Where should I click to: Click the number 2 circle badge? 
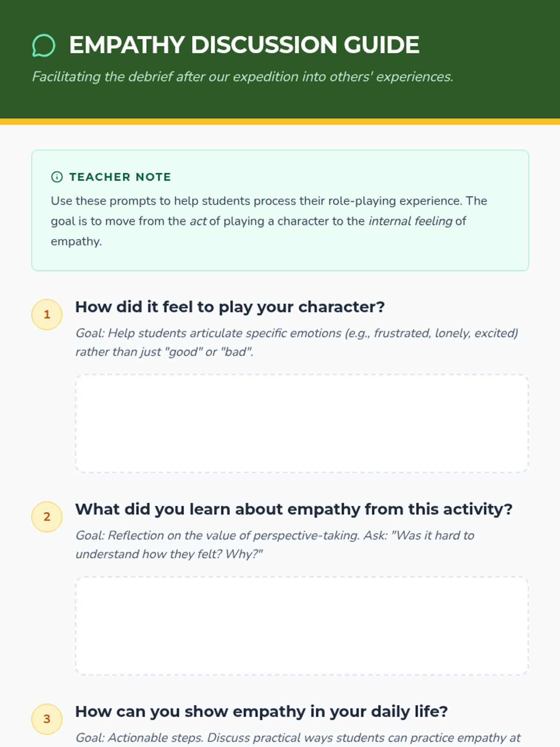coord(47,517)
